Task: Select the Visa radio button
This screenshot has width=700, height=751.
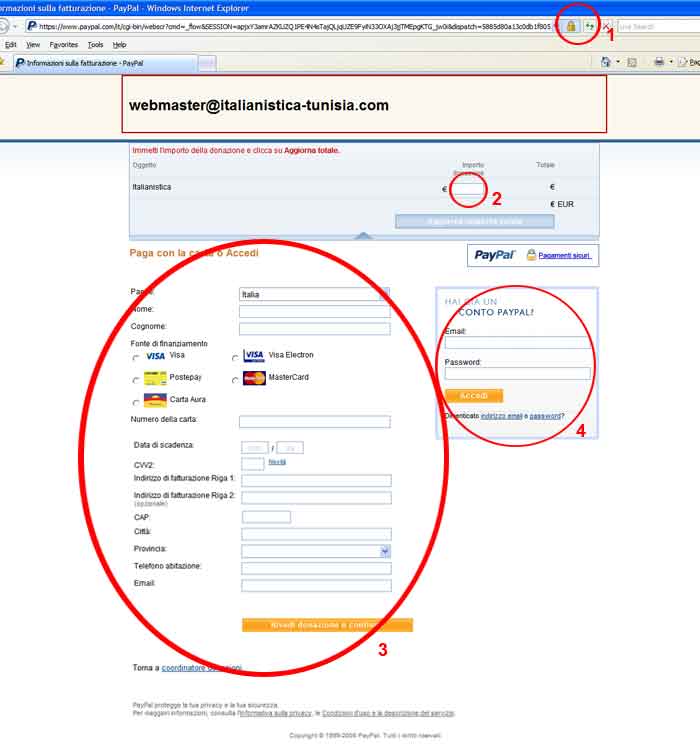Action: [136, 358]
